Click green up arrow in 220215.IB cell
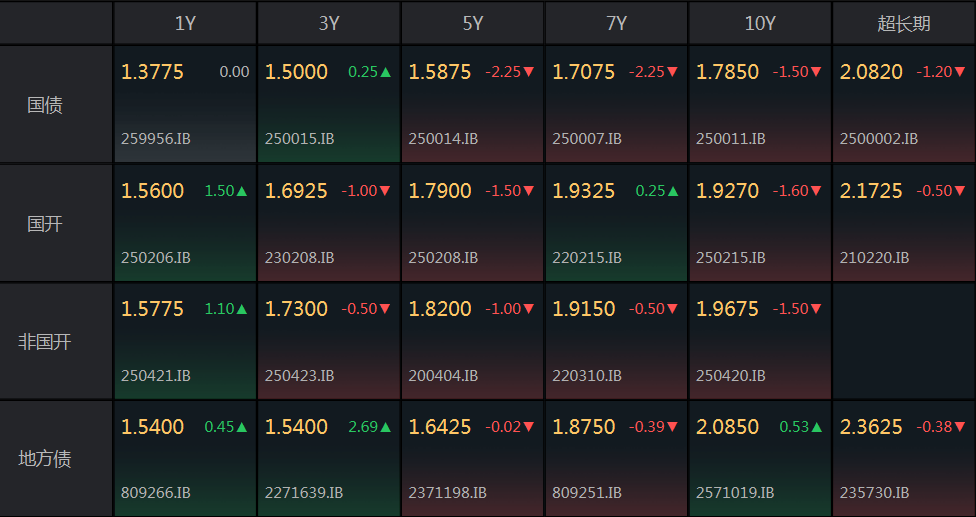 coord(673,191)
